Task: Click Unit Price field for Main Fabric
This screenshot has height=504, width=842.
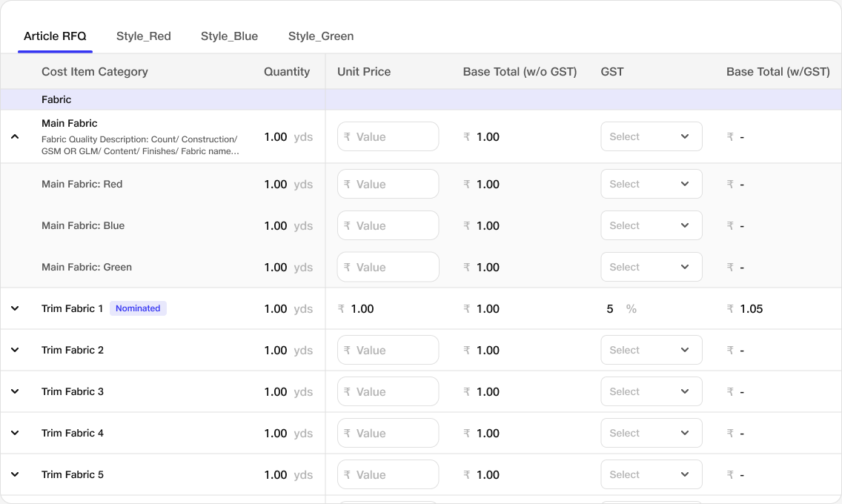Action: point(388,136)
